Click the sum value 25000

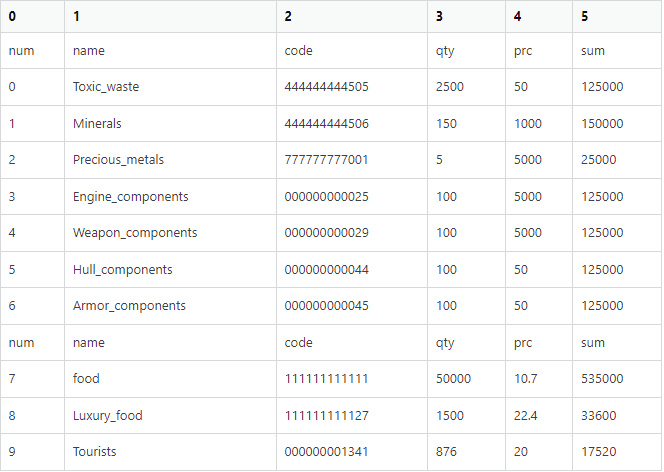tap(599, 160)
